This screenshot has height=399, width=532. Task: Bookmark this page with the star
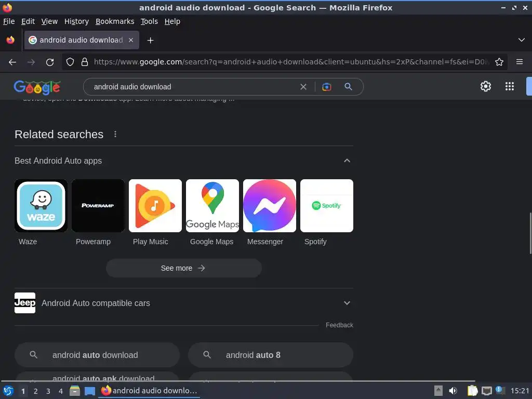(x=499, y=62)
